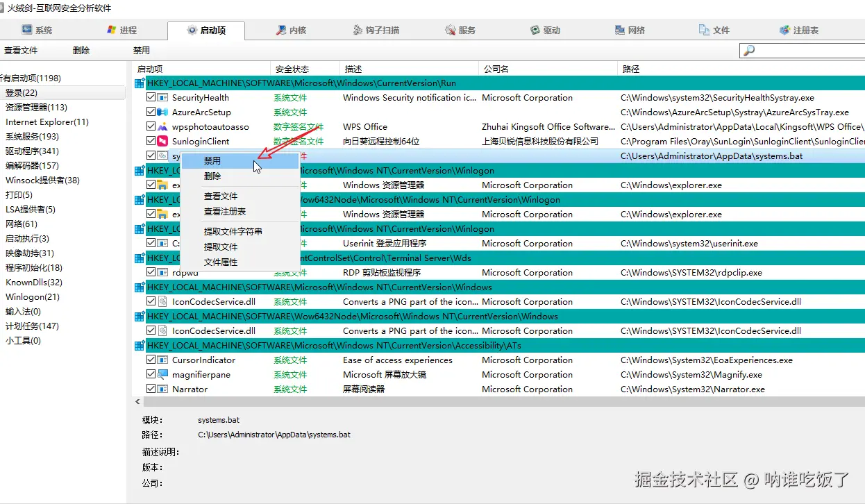Image resolution: width=865 pixels, height=504 pixels.
Task: Click the horizontal scrollbar left arrow
Action: point(137,402)
